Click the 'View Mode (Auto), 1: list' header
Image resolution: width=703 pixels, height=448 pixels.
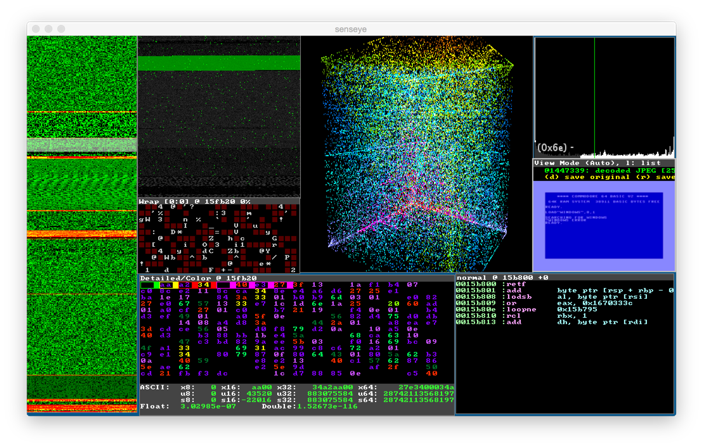(x=595, y=162)
